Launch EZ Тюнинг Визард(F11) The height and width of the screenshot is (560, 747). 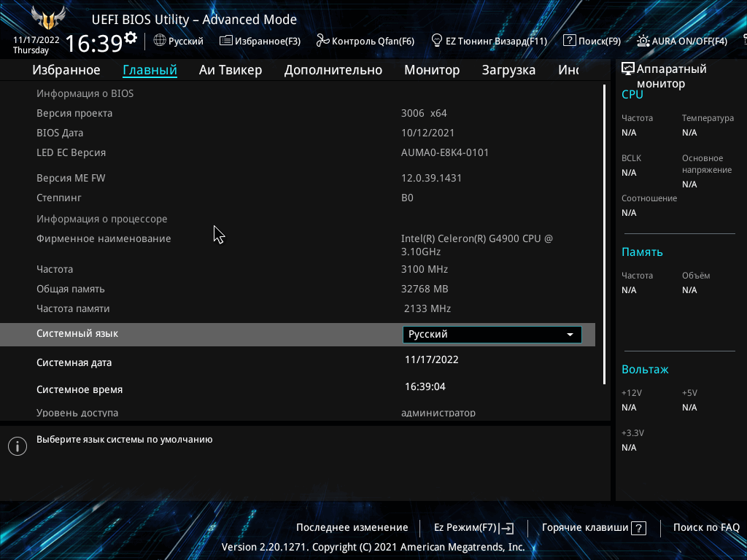(x=496, y=42)
